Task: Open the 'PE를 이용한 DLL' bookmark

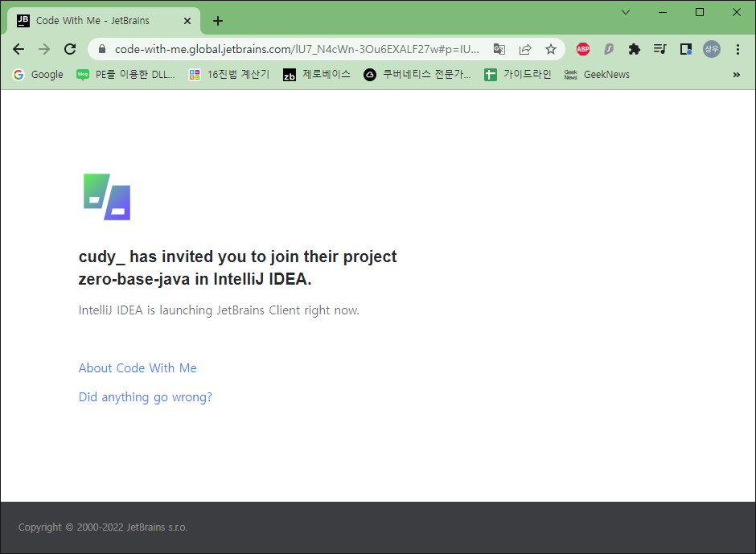Action: (125, 75)
